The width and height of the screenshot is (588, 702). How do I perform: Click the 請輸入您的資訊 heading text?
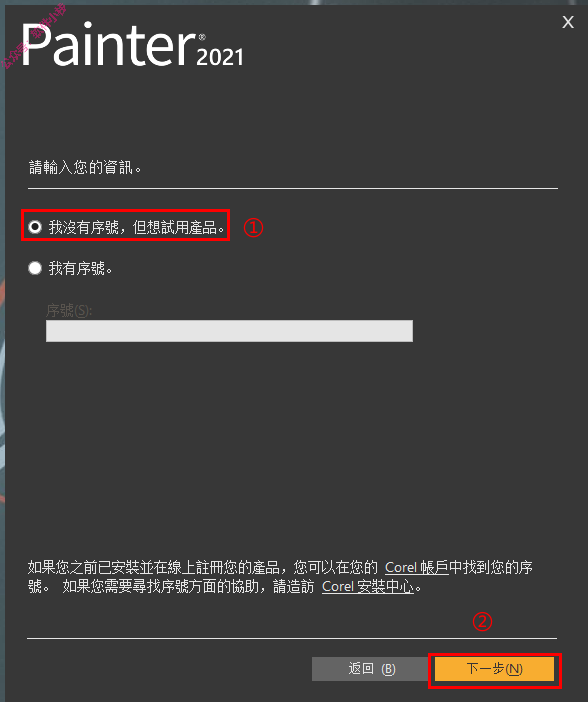[85, 167]
